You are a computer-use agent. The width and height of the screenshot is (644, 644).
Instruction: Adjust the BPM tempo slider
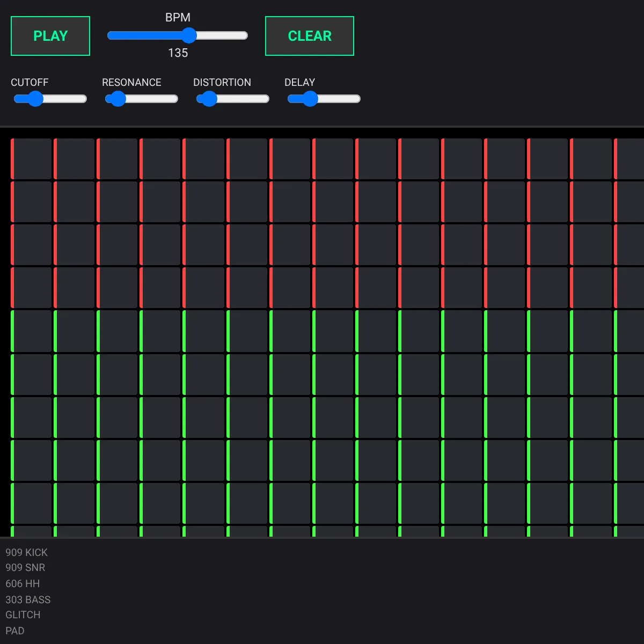tap(178, 35)
